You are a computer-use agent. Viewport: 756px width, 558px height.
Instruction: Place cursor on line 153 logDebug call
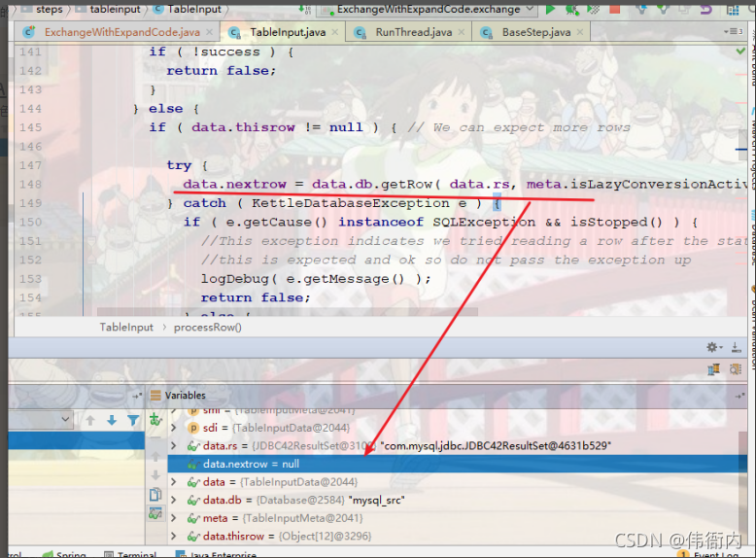pyautogui.click(x=315, y=279)
